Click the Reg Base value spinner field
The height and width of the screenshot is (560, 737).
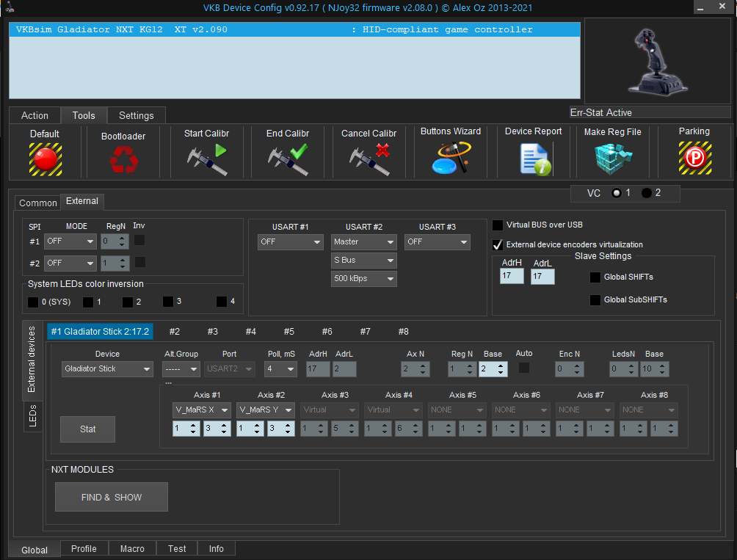[x=493, y=369]
